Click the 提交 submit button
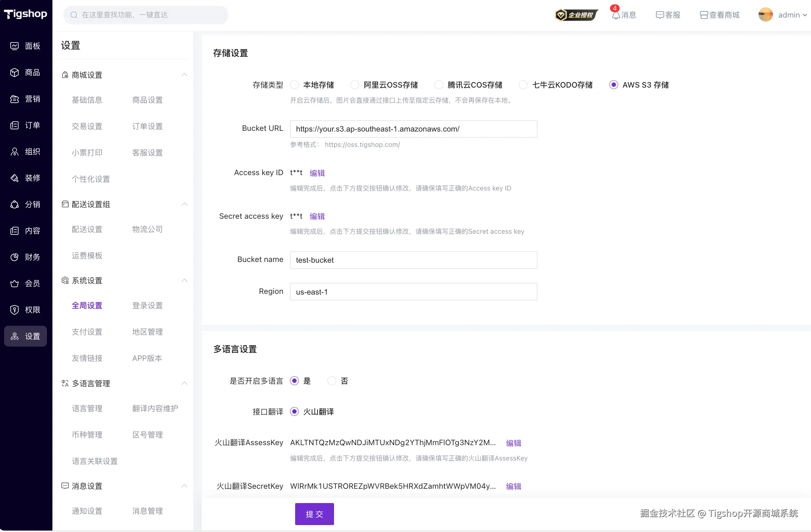The image size is (811, 532). 314,514
